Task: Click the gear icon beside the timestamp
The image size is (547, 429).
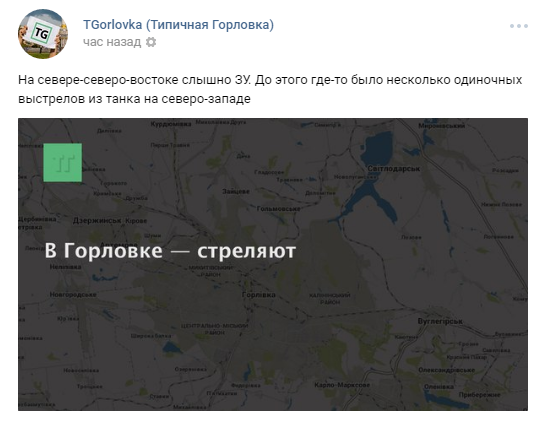Action: [x=151, y=42]
